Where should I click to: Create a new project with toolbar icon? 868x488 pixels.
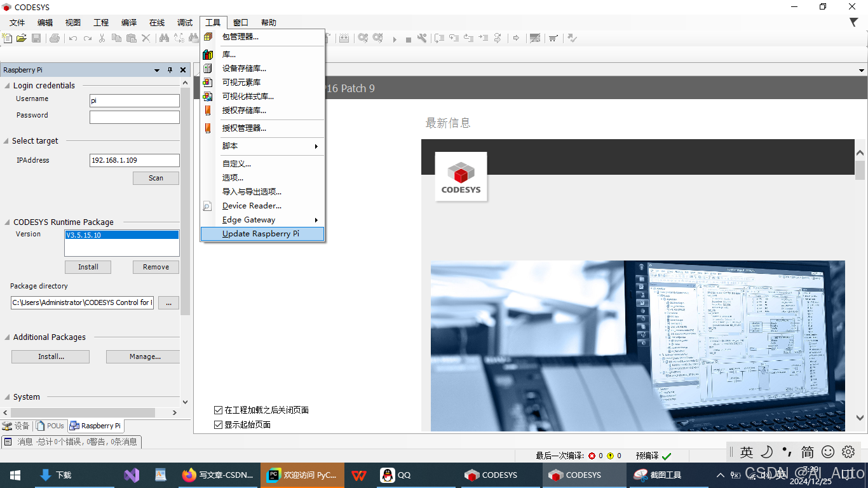(7, 38)
